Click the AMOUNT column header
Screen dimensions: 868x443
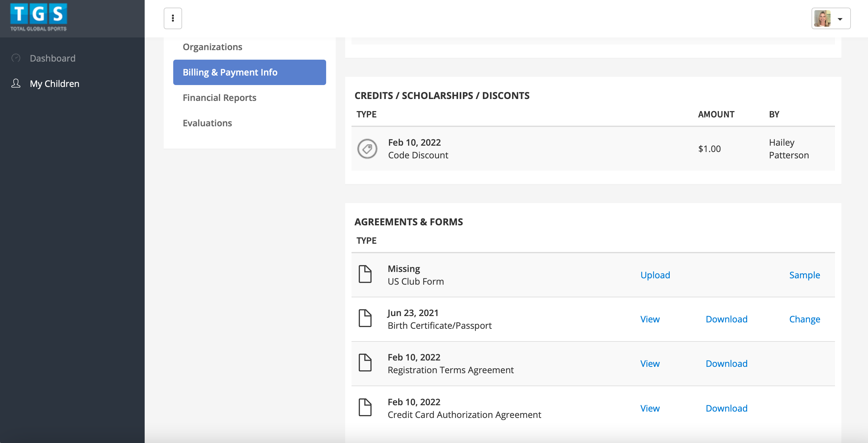click(x=716, y=114)
